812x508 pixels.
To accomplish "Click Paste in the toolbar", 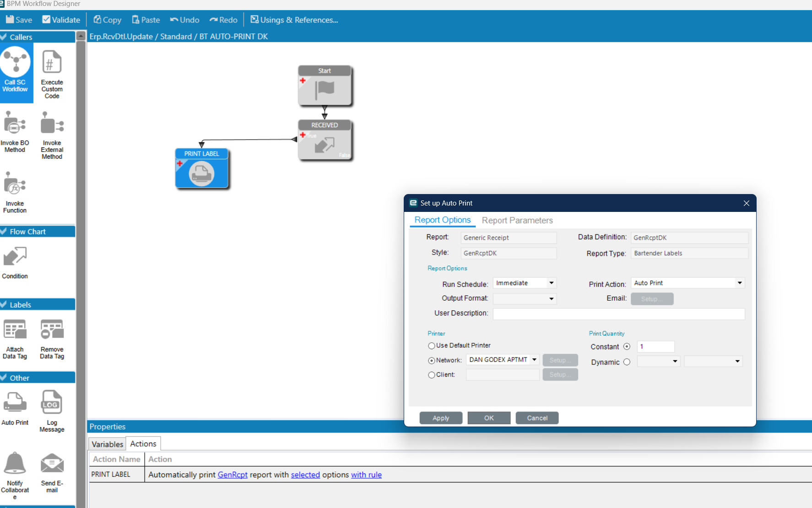I will pyautogui.click(x=146, y=20).
